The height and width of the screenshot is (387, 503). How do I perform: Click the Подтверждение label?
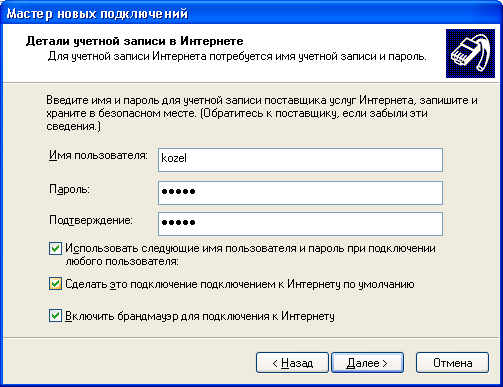[91, 220]
